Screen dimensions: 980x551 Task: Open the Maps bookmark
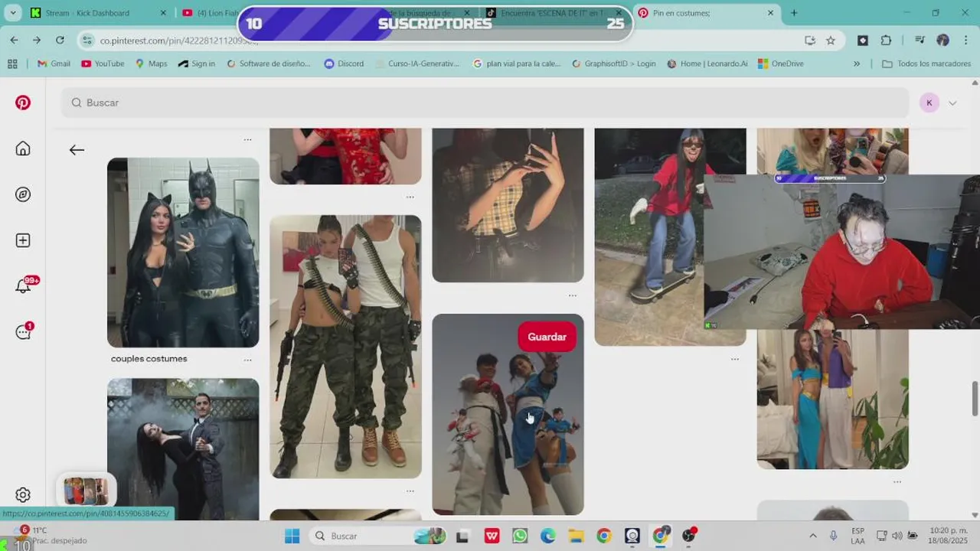point(151,64)
